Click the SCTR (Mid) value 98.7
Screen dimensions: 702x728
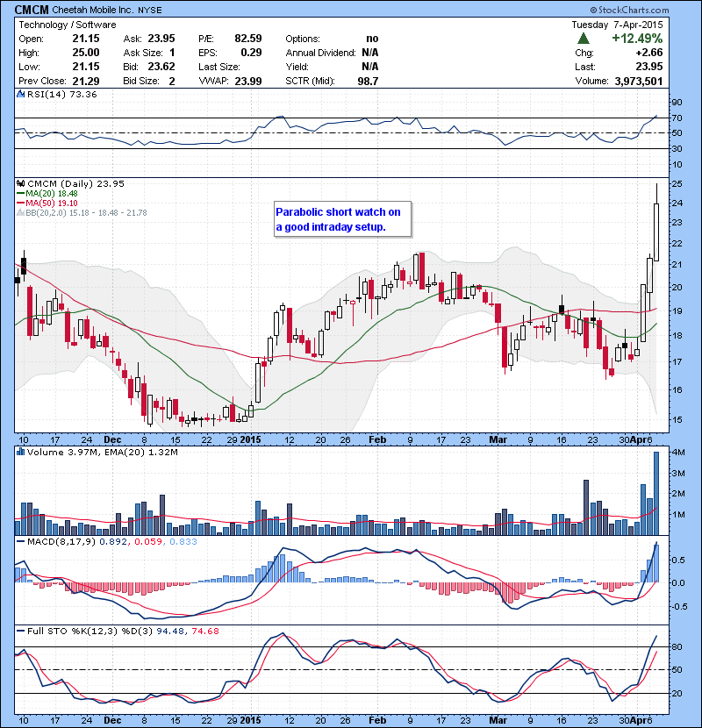(x=368, y=82)
